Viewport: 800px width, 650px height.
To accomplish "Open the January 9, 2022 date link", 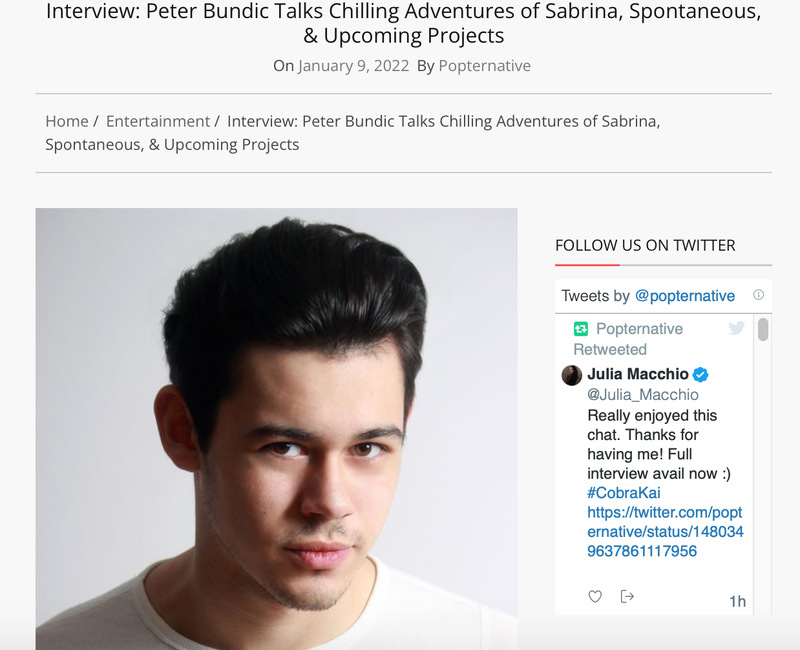I will (x=354, y=66).
